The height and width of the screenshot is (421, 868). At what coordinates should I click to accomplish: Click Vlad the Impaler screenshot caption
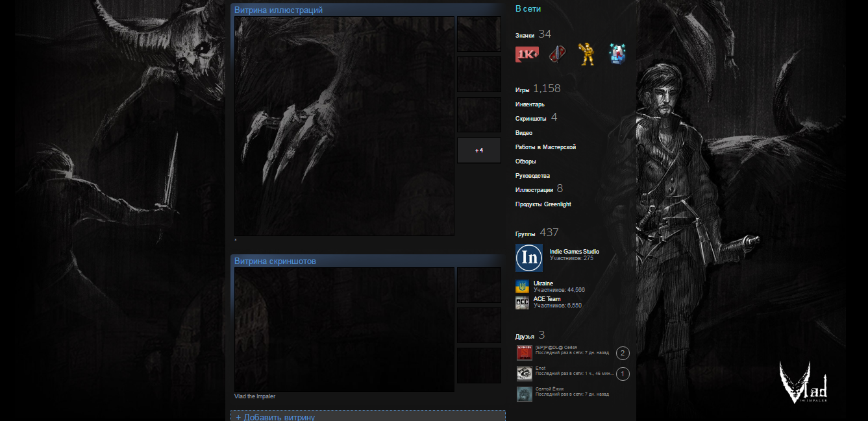tap(254, 396)
